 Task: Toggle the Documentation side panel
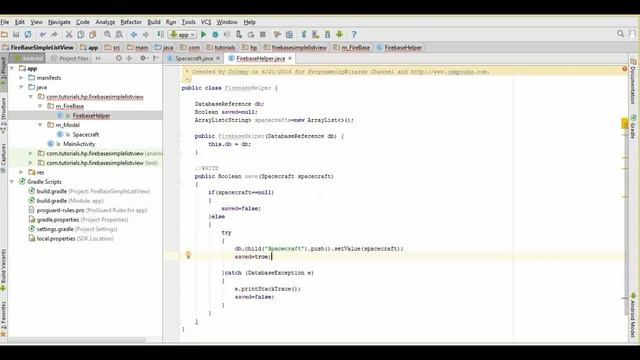tap(633, 81)
